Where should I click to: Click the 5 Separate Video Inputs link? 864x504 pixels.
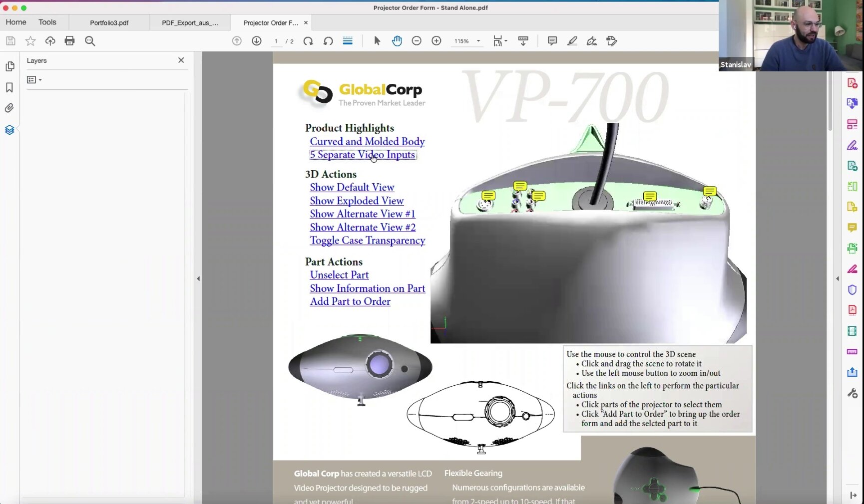point(363,155)
